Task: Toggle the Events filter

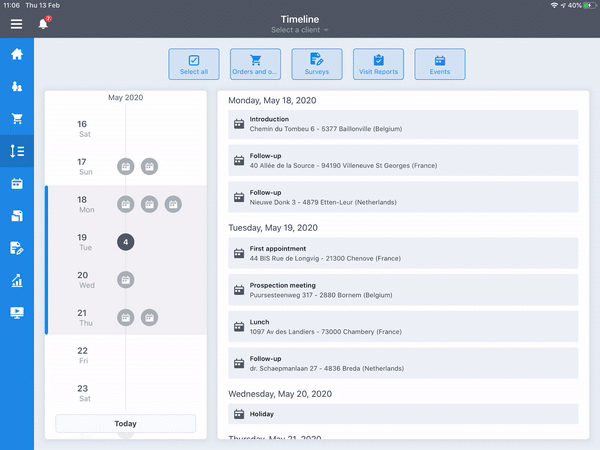Action: click(x=440, y=64)
